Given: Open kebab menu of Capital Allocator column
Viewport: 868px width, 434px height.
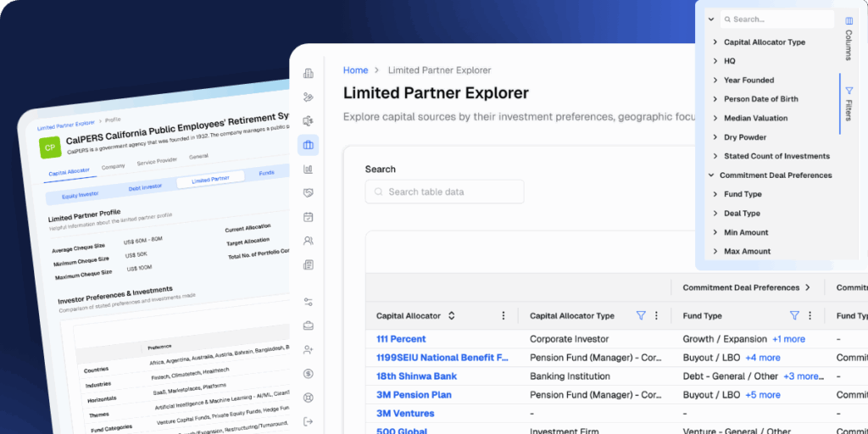Looking at the screenshot, I should tap(504, 315).
